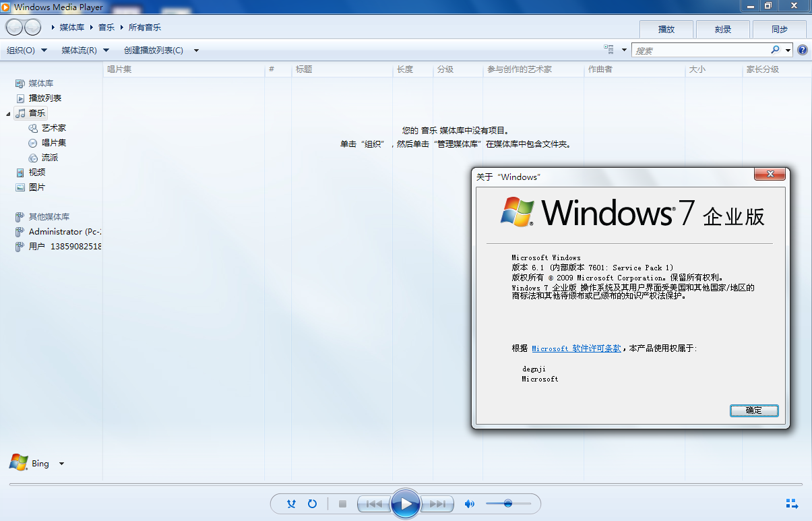This screenshot has height=521, width=812.
Task: Select 其他媒体库 in the sidebar
Action: [x=49, y=217]
